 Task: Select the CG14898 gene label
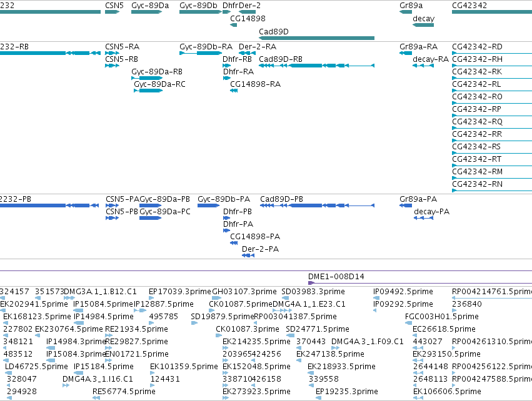click(248, 19)
